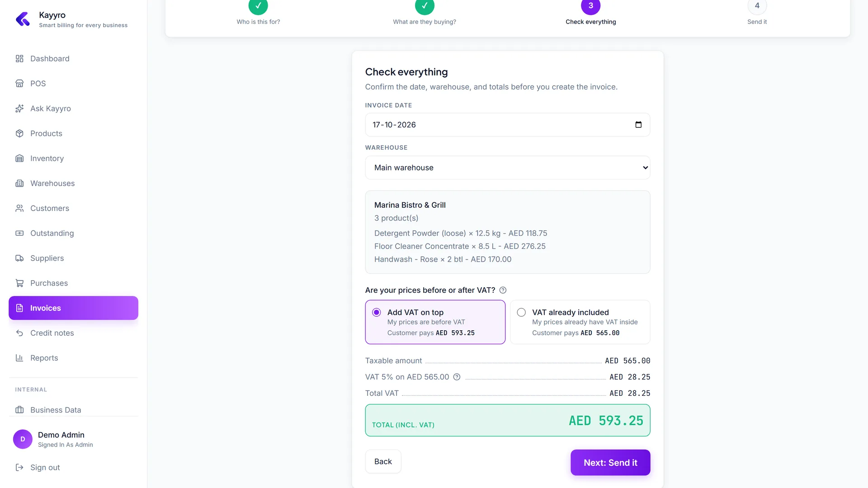Screen dimensions: 868x488
Task: Click the VAT 5% info help icon
Action: click(457, 377)
